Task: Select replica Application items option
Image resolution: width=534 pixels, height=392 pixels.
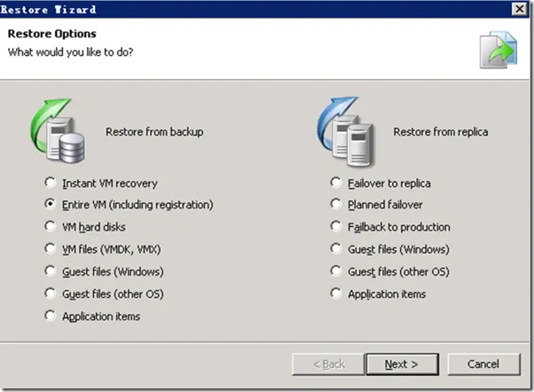Action: tap(336, 294)
